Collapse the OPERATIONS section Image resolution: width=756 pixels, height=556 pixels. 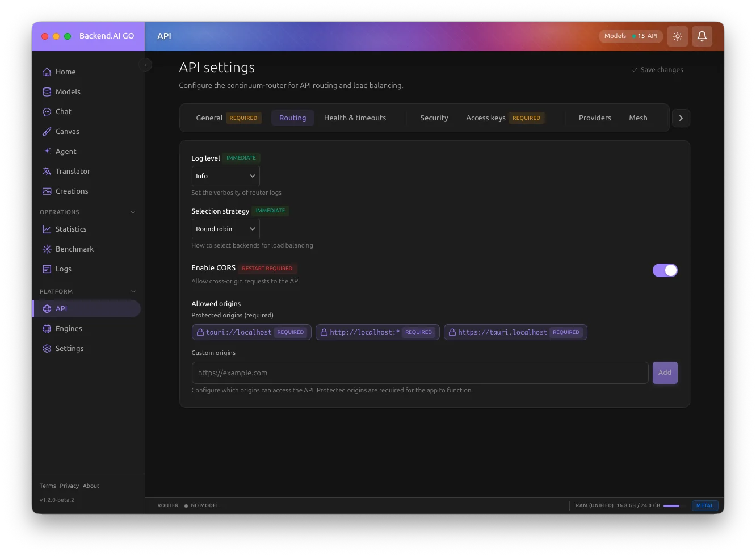click(x=133, y=212)
